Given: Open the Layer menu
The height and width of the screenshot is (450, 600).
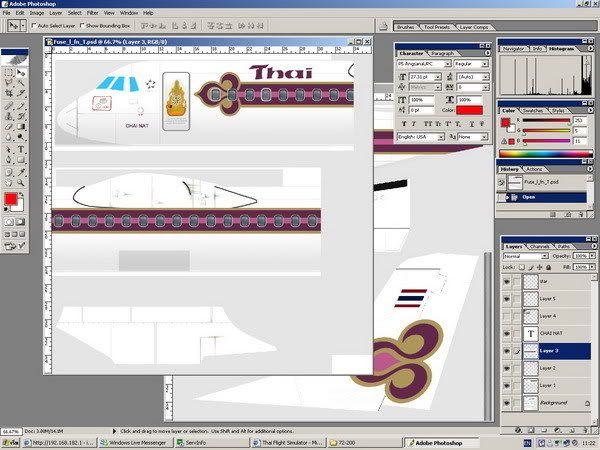Looking at the screenshot, I should [55, 13].
